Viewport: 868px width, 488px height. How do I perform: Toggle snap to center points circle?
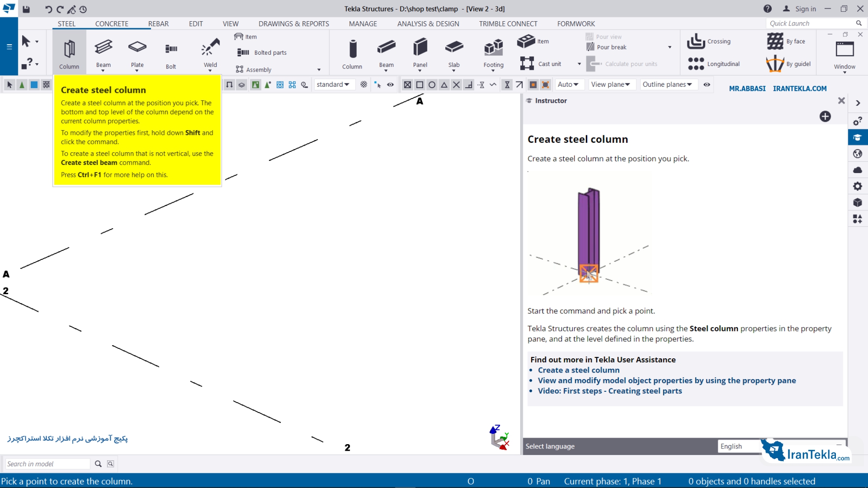[x=432, y=85]
